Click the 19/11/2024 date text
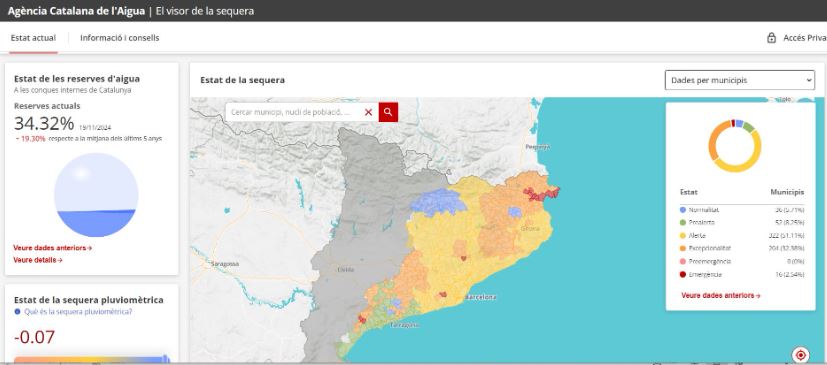 click(x=95, y=128)
